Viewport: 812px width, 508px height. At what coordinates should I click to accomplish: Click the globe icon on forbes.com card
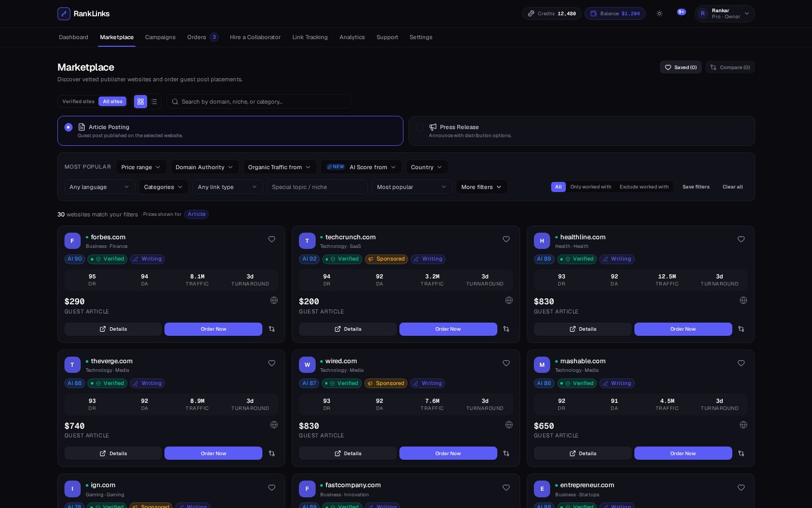click(274, 300)
